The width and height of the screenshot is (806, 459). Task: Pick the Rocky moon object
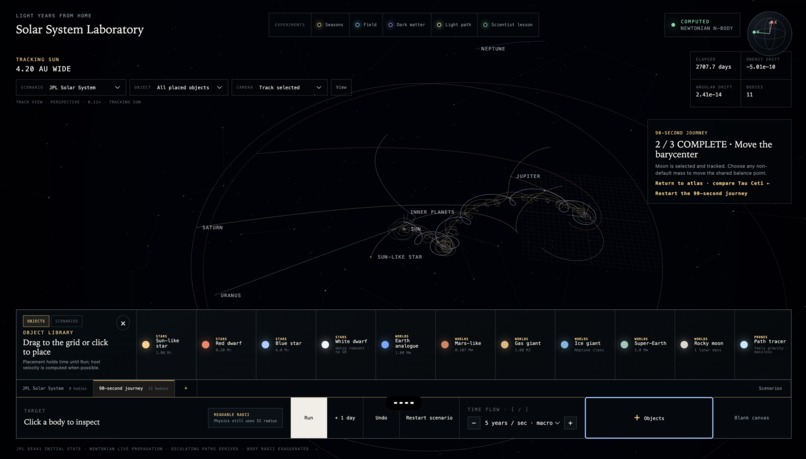pyautogui.click(x=705, y=344)
